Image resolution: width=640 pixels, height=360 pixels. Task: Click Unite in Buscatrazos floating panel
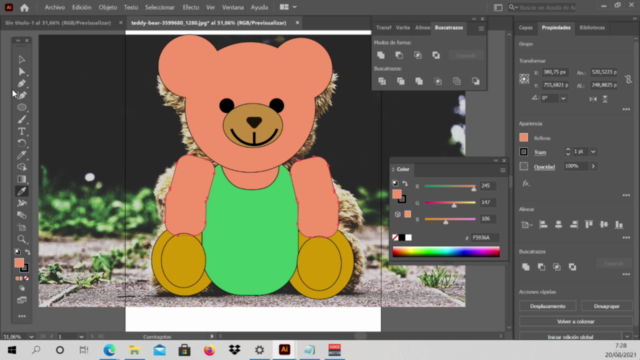point(381,55)
